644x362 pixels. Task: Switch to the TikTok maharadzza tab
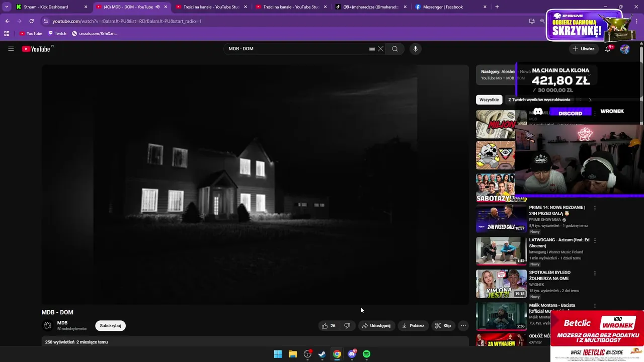370,7
